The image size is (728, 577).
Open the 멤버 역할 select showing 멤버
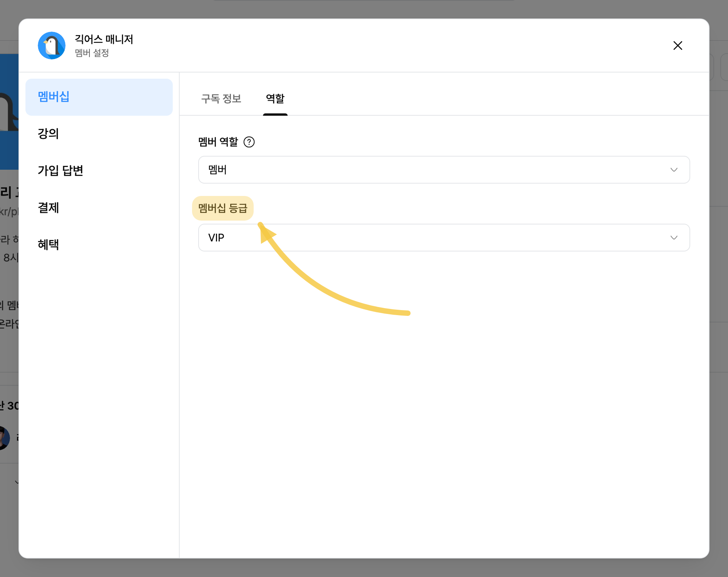click(444, 170)
